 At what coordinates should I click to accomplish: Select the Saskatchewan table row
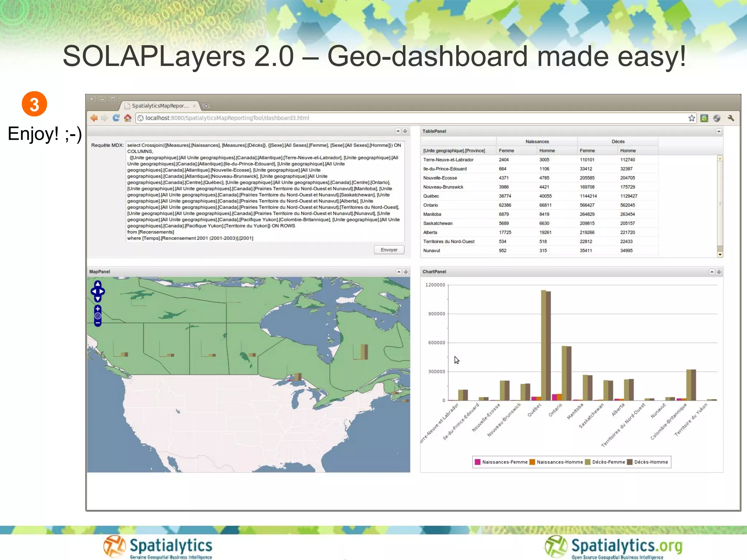tap(540, 223)
